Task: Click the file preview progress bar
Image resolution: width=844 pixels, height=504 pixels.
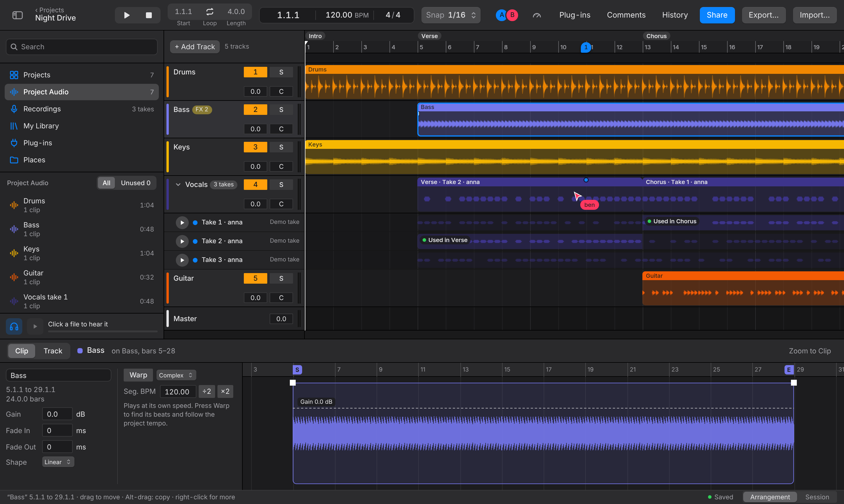Action: (x=103, y=331)
